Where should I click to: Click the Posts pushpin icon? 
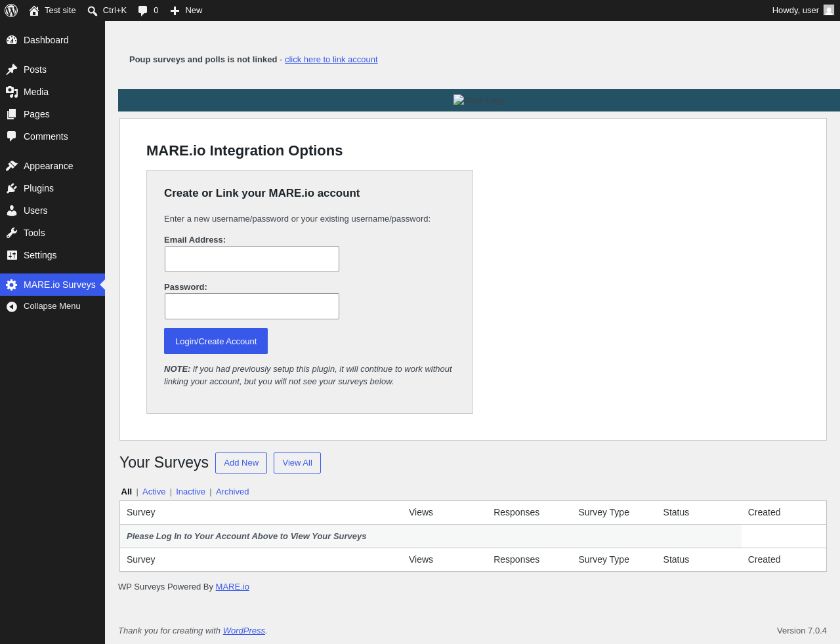pyautogui.click(x=12, y=70)
